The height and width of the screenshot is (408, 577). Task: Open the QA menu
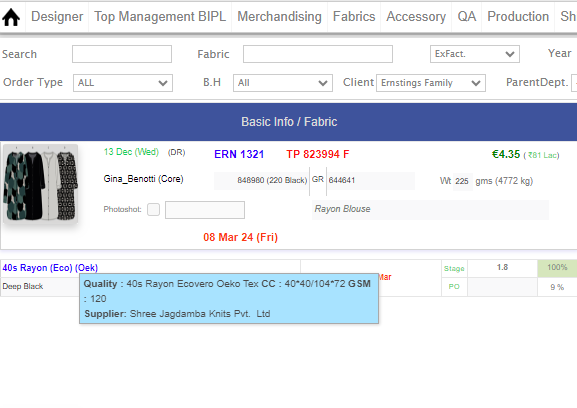(467, 17)
